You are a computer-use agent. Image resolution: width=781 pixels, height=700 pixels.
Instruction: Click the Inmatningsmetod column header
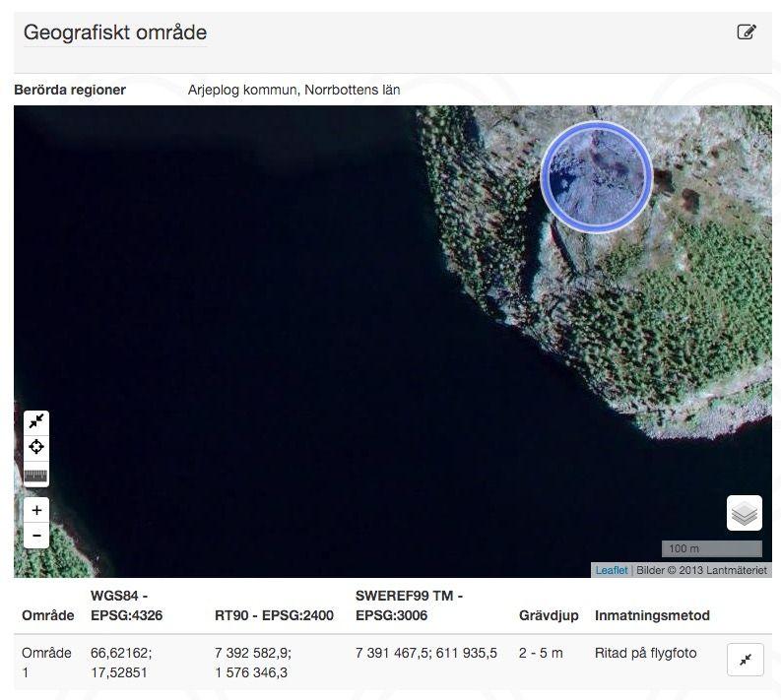[652, 615]
